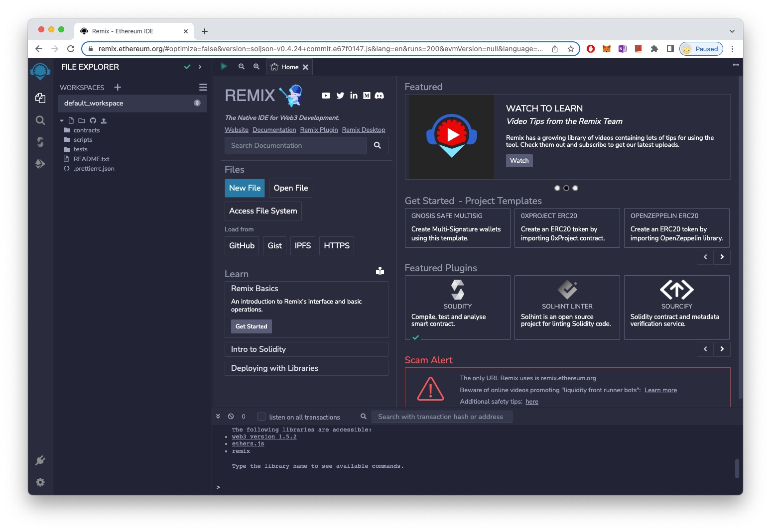Click the New File button
Image resolution: width=771 pixels, height=532 pixels.
click(x=245, y=188)
